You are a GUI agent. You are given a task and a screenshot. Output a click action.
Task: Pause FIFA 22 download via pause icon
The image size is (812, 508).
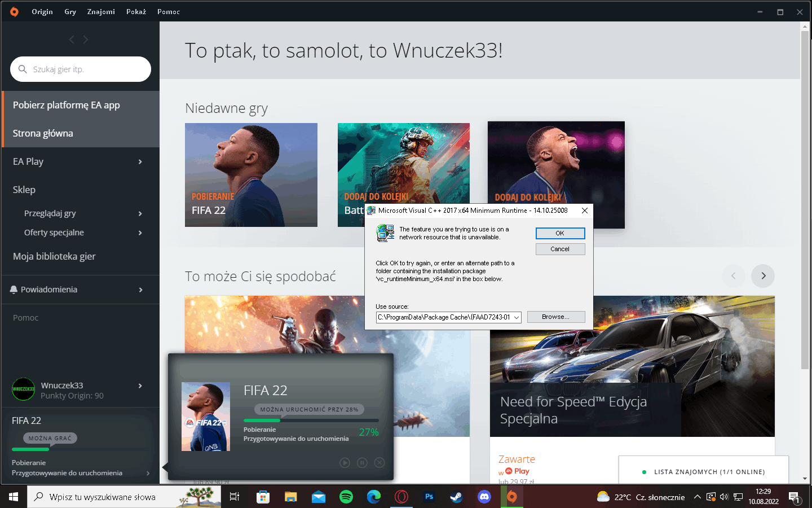pos(362,463)
